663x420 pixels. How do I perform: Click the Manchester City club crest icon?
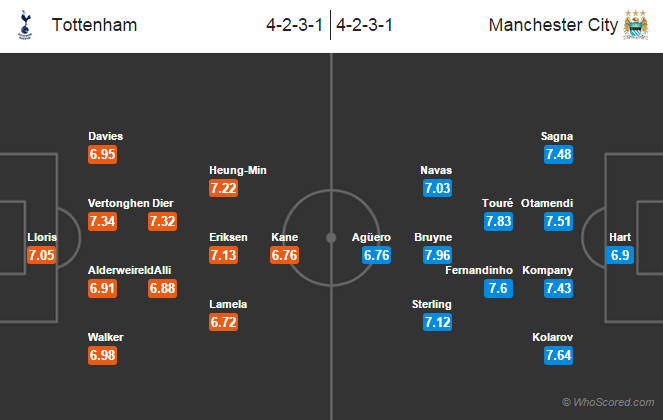click(636, 25)
